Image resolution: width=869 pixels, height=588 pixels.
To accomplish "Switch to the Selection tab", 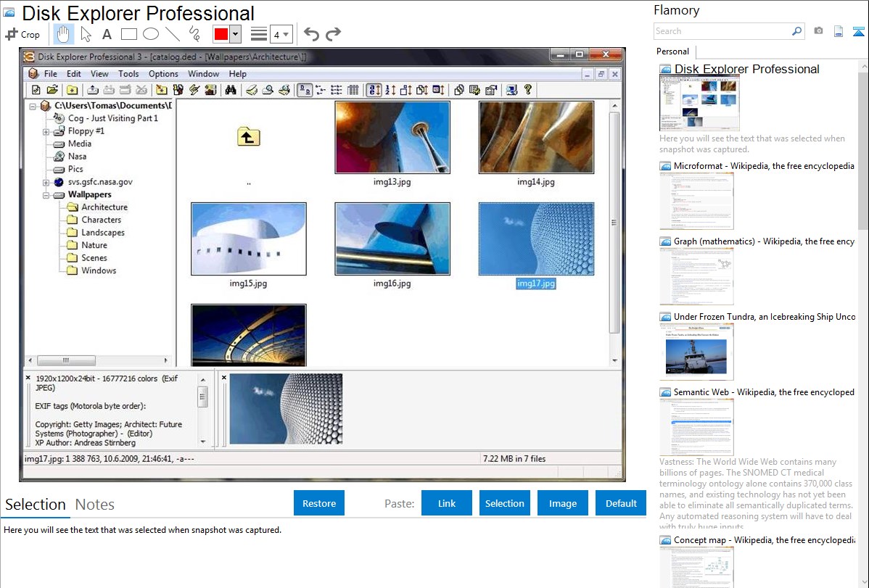I will tap(36, 505).
